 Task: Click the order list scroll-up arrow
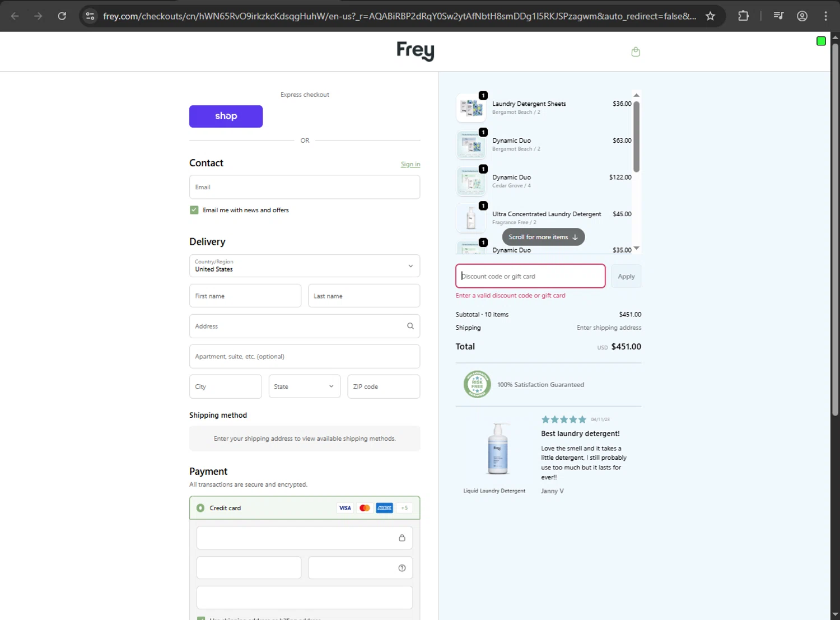pyautogui.click(x=636, y=95)
